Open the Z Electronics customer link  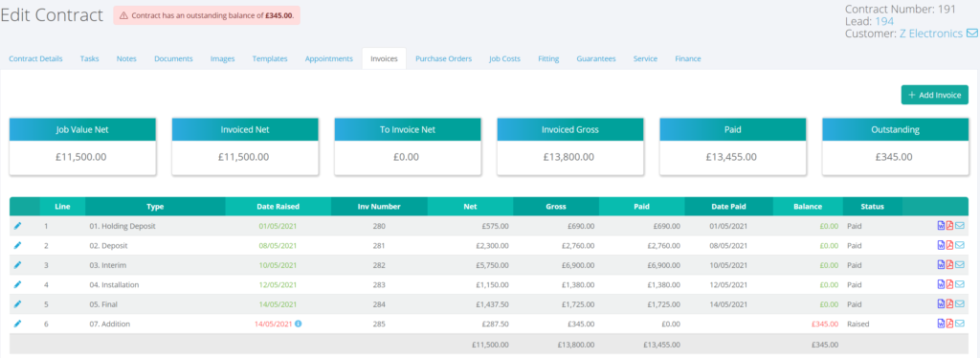pyautogui.click(x=930, y=34)
